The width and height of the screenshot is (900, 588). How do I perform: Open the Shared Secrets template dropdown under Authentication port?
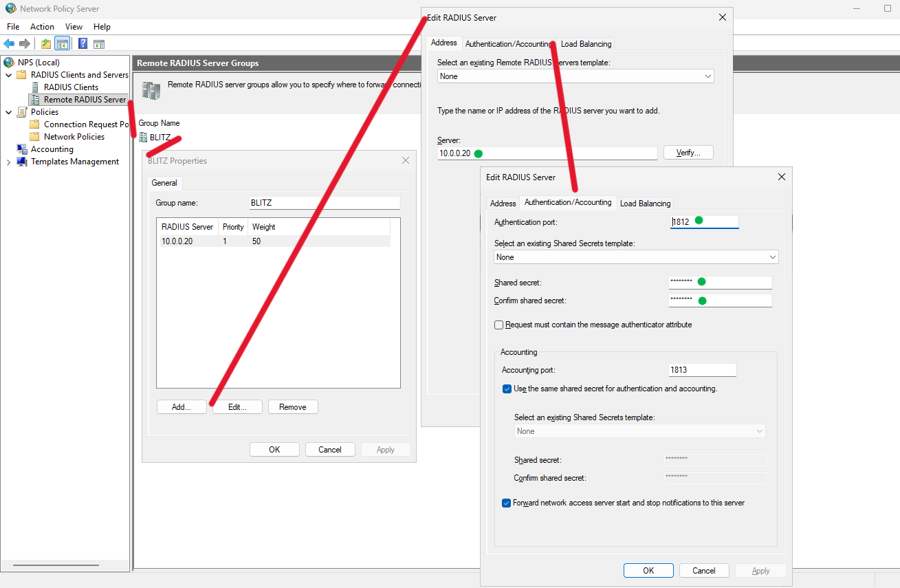pos(636,257)
